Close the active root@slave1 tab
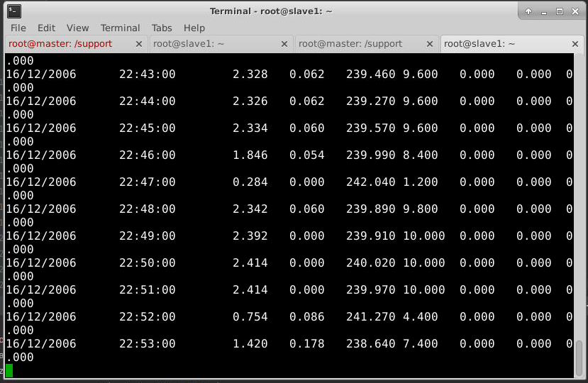Viewport: 588px width, 383px height. tap(574, 44)
